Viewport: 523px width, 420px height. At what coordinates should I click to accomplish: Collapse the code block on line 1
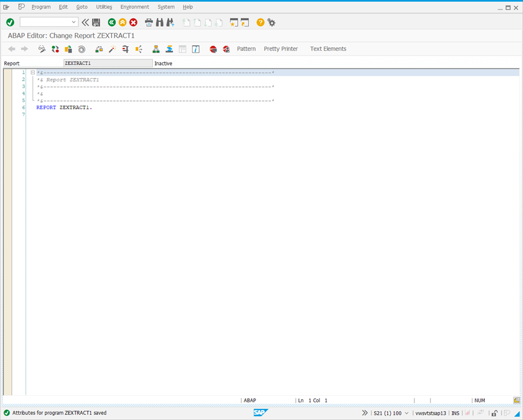click(x=31, y=72)
